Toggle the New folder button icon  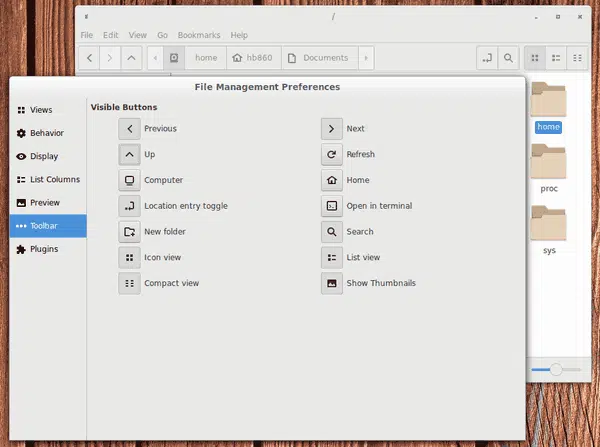[129, 232]
